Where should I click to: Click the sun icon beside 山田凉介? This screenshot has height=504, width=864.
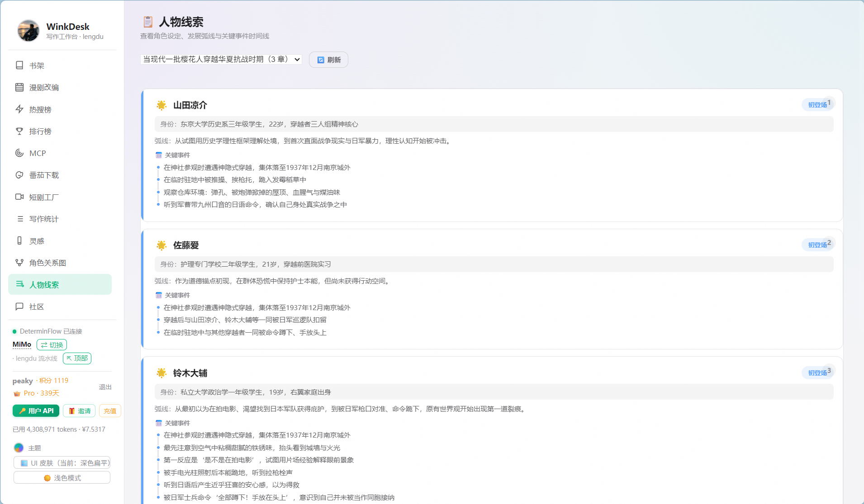pyautogui.click(x=161, y=105)
